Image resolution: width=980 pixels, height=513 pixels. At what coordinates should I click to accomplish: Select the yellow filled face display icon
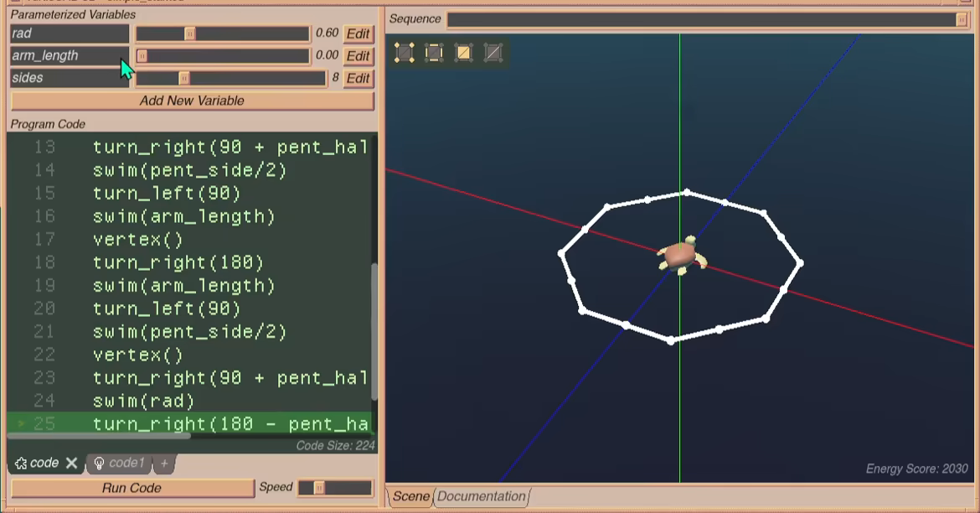point(464,53)
